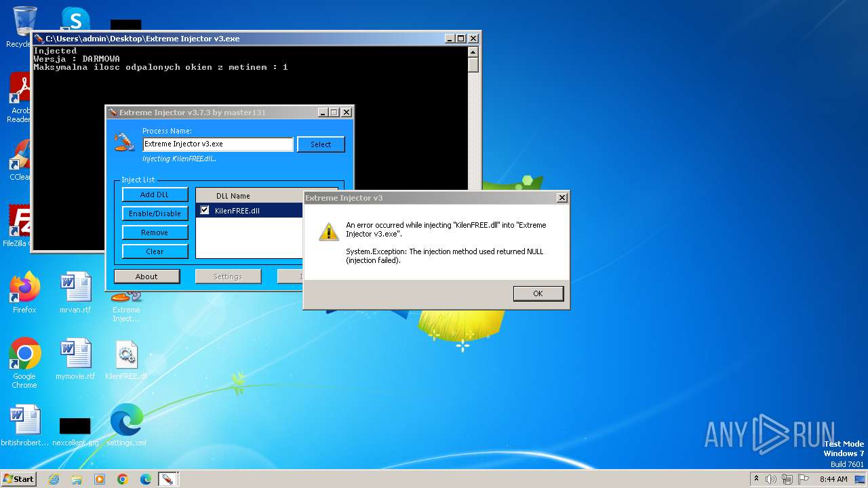This screenshot has width=868, height=488.
Task: Maximize the Extreme Injector v3.7.3 window
Action: coord(334,113)
